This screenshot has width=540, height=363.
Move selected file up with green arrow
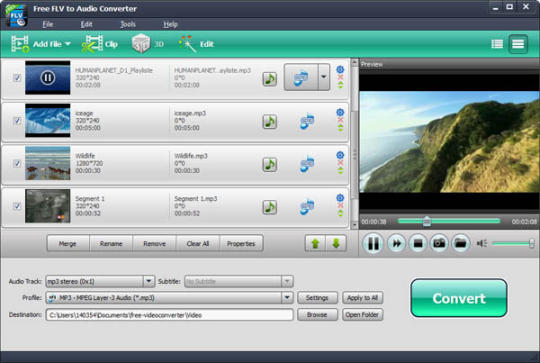(315, 243)
